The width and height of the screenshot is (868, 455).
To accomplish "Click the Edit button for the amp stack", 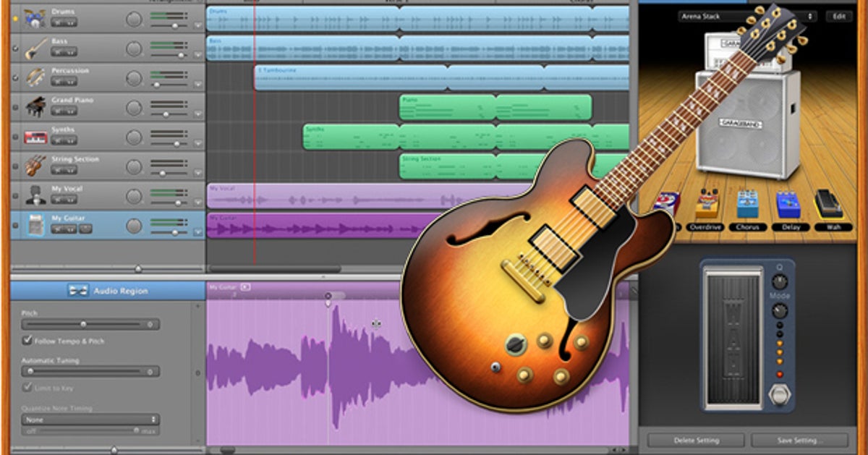I will click(x=839, y=14).
